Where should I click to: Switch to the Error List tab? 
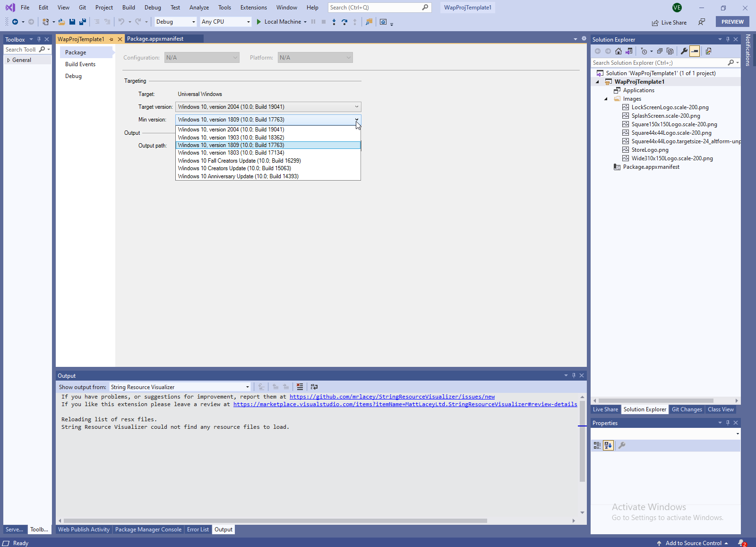pos(198,530)
